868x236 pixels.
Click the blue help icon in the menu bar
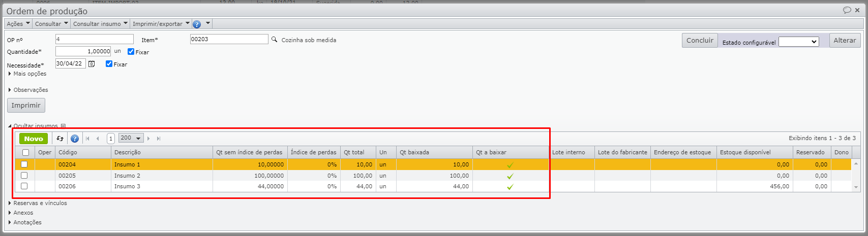(197, 24)
